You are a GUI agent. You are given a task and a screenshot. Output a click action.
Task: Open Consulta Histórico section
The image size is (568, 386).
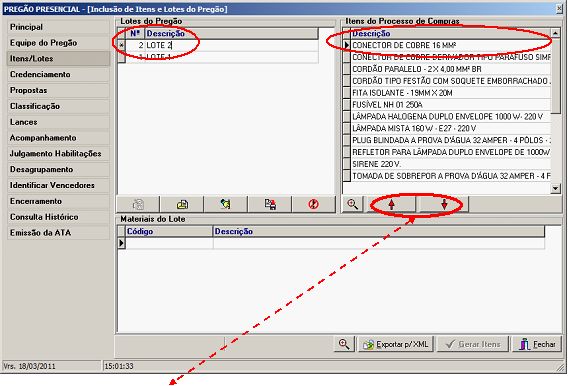click(58, 217)
